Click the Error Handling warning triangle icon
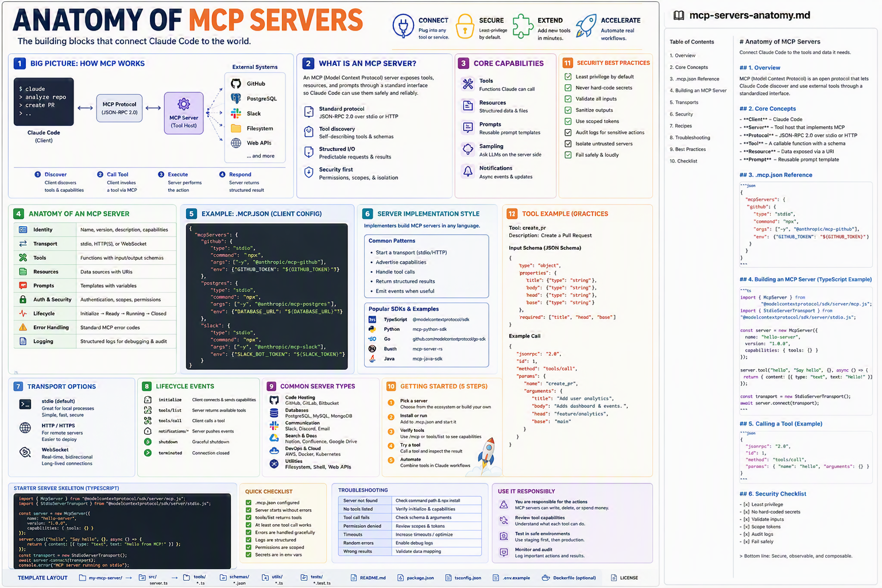The image size is (882, 588). [23, 327]
